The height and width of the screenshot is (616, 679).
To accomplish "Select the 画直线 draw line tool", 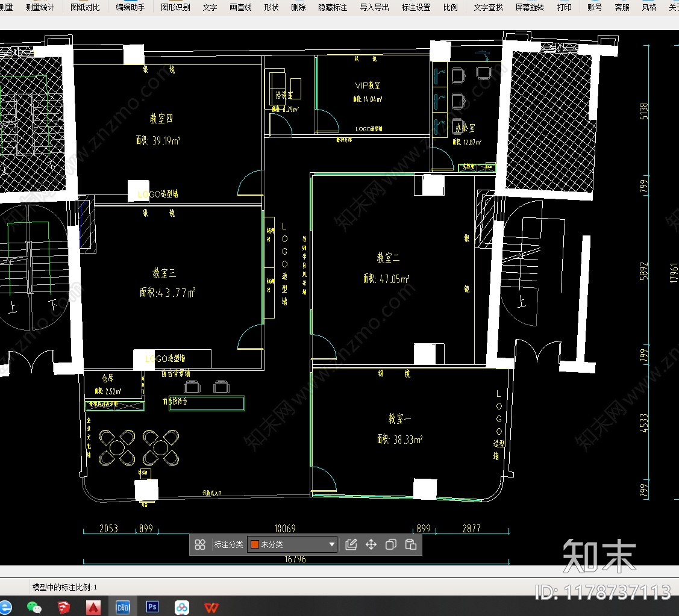I will pos(240,7).
